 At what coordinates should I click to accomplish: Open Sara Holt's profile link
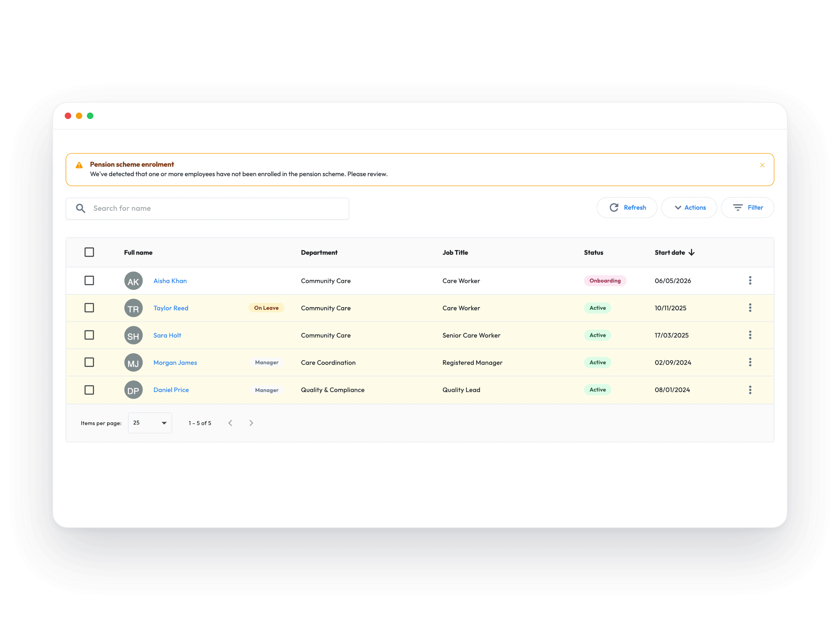coord(167,335)
